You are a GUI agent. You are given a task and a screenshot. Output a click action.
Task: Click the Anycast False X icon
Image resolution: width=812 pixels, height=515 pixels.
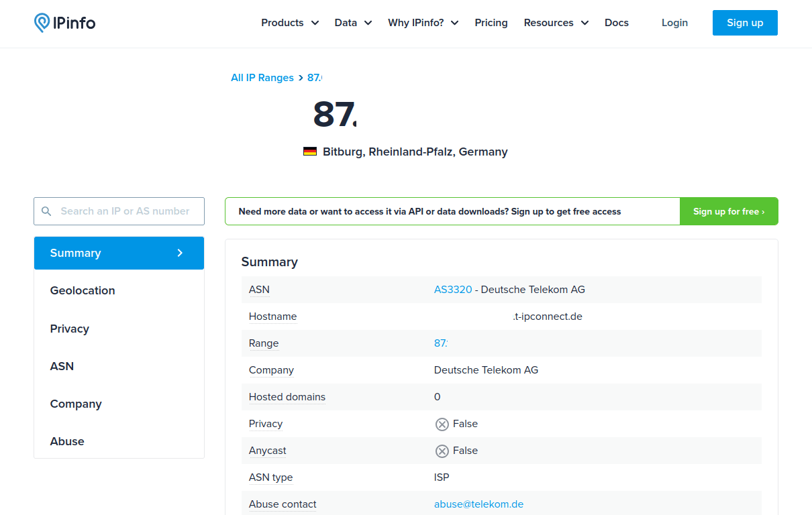[x=442, y=451]
